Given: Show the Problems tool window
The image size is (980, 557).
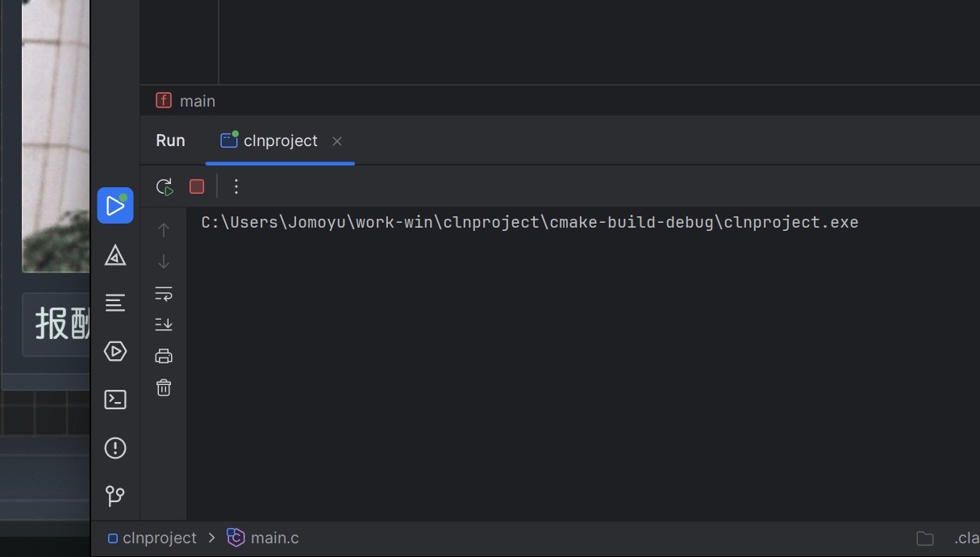Looking at the screenshot, I should [x=115, y=448].
